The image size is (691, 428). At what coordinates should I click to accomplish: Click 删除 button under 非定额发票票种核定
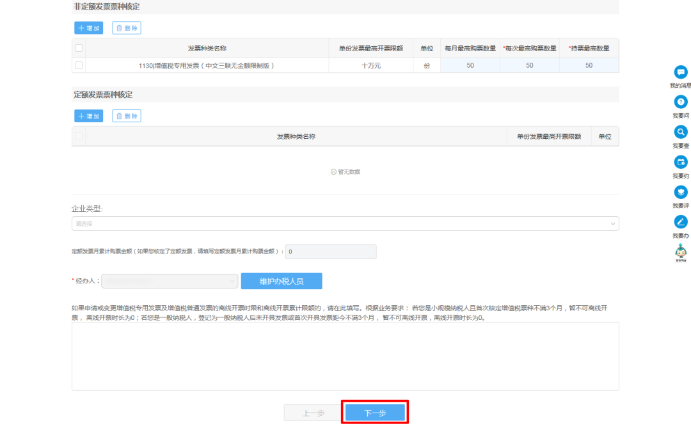(126, 28)
